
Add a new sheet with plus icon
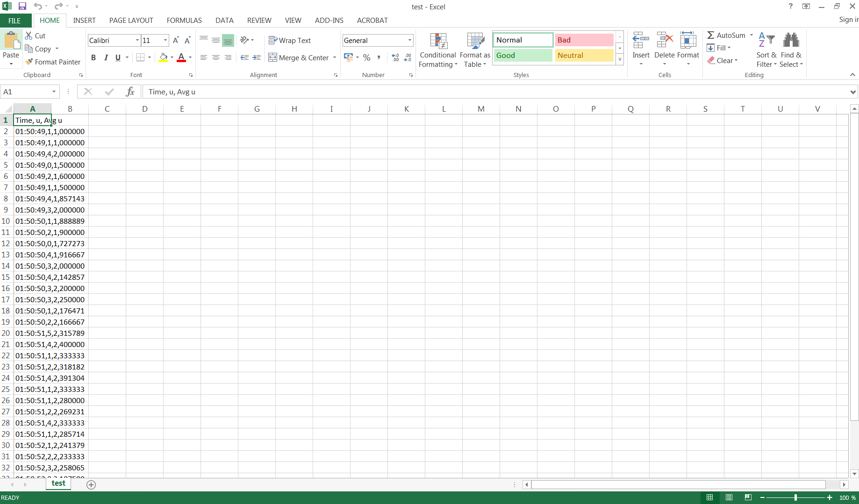point(91,485)
